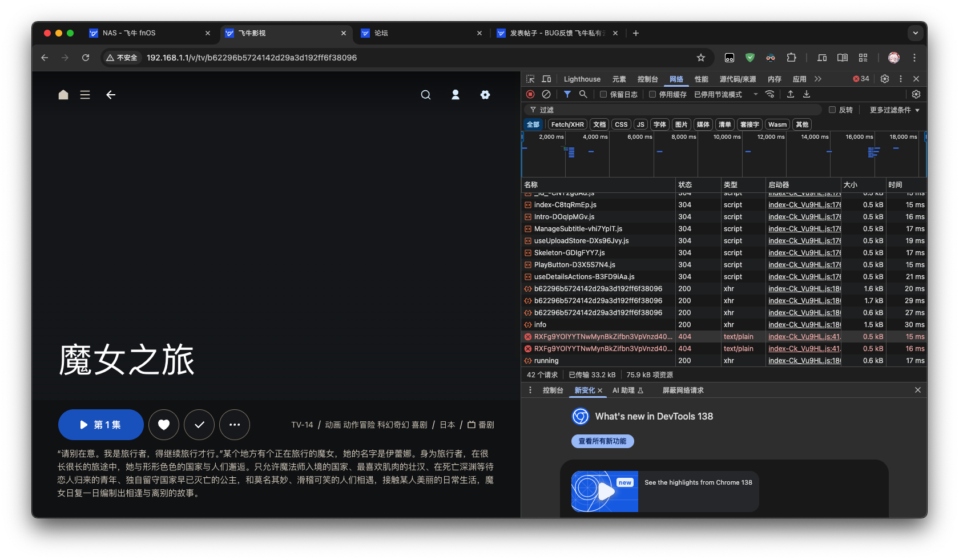This screenshot has width=959, height=560.
Task: Switch to the Lighthouse tab
Action: [582, 79]
